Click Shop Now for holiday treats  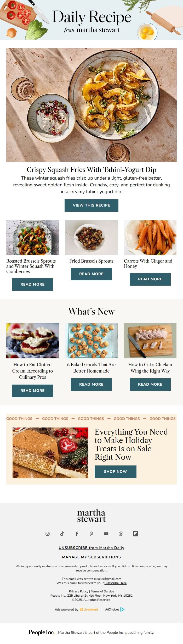[x=116, y=471]
